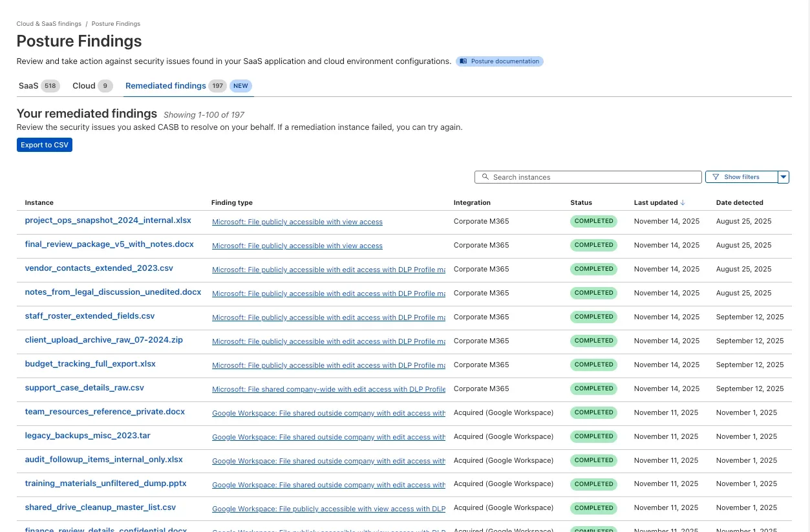Open project_ops_snapshot_2024_internal.xlsx instance
810x532 pixels.
(x=107, y=220)
